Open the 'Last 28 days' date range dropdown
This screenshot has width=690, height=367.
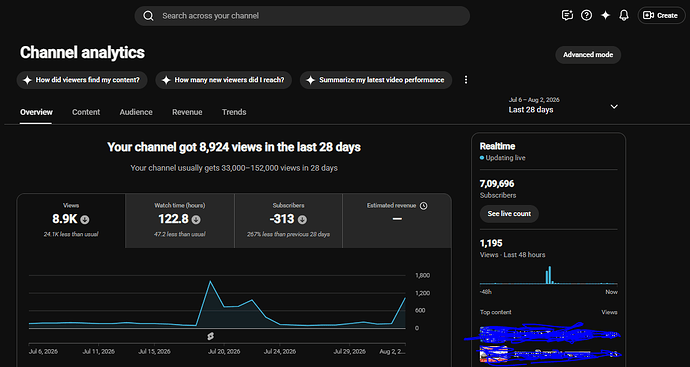tap(563, 106)
